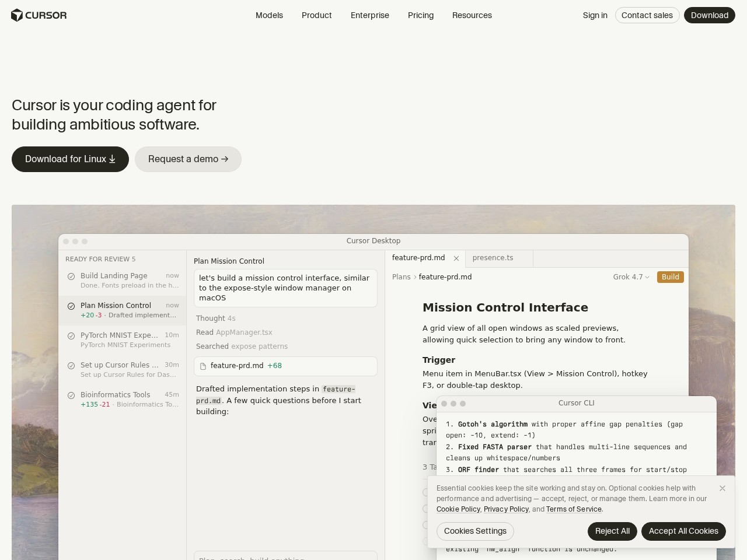Click the check icon beside PyTorch MNIST Experiments

tap(71, 336)
